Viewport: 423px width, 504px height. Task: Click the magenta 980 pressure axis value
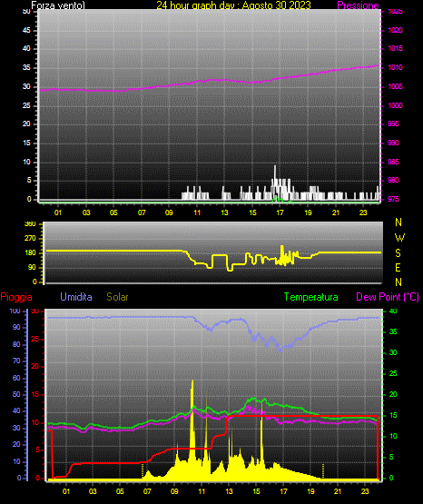[393, 180]
